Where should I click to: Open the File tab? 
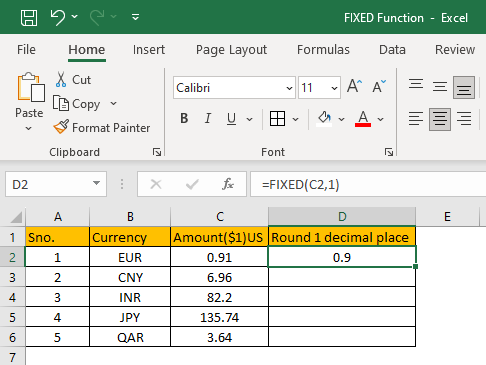[x=26, y=50]
